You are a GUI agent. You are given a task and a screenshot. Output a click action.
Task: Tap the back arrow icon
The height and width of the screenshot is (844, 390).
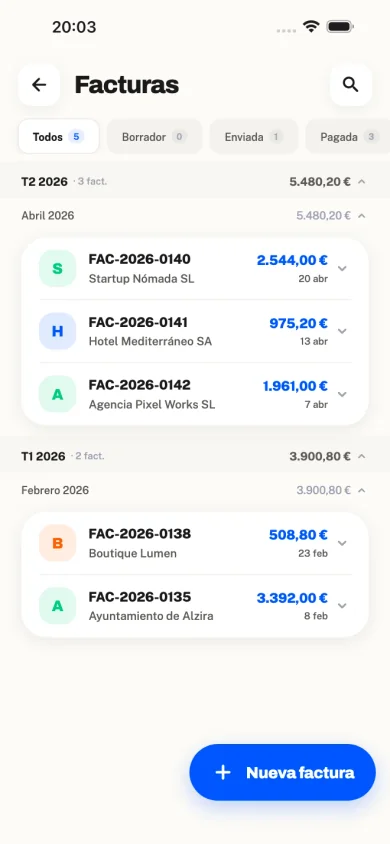coord(39,85)
